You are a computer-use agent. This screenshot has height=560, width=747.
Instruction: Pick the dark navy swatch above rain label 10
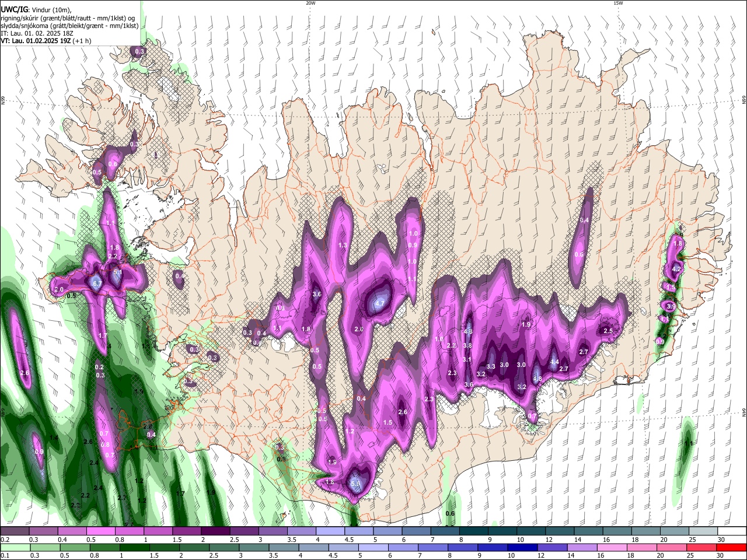[521, 547]
